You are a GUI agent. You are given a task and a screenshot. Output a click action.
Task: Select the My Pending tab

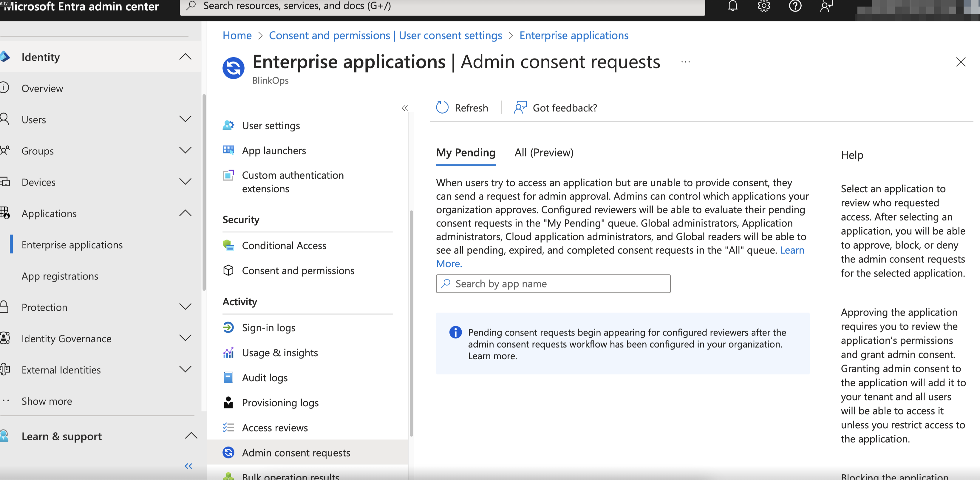(x=466, y=152)
